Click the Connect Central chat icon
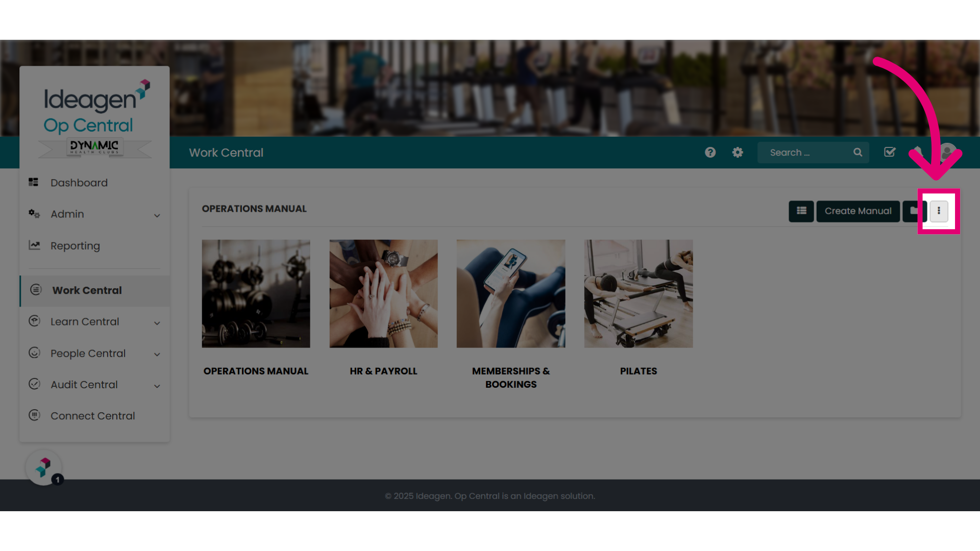The image size is (980, 551). pos(34,415)
